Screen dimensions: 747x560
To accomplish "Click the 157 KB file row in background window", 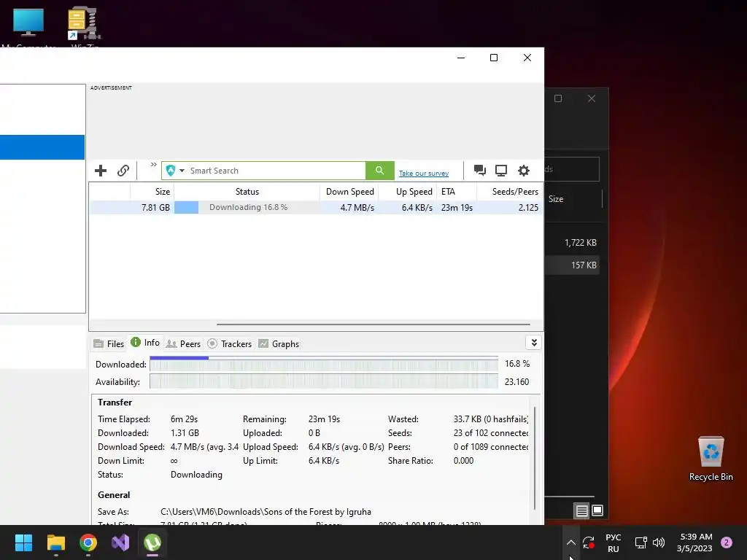I will point(572,265).
